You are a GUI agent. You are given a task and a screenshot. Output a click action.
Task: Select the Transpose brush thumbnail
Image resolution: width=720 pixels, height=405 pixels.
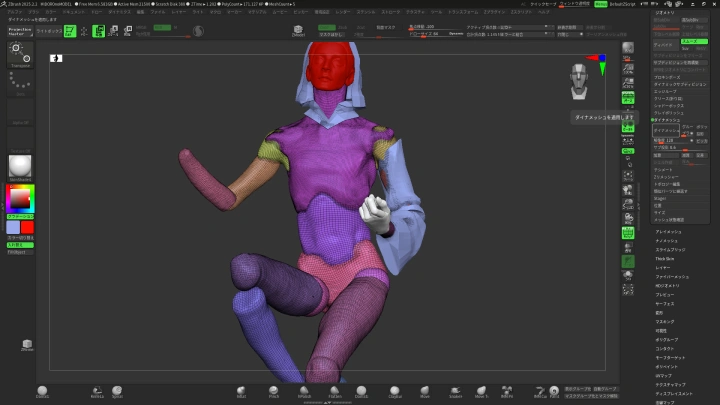[x=20, y=55]
